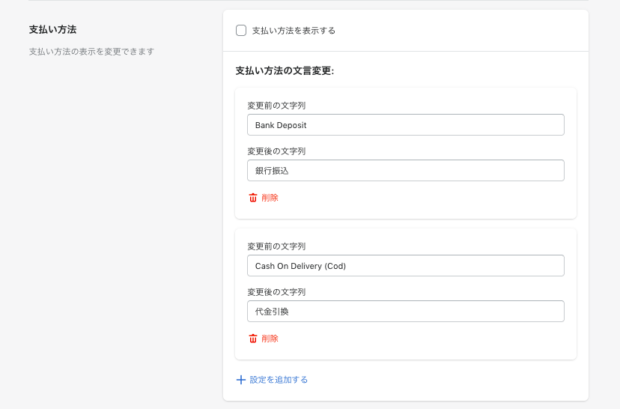Select the Cash On Delivery (Cod) field
Viewport: 620px width, 409px height.
[405, 266]
